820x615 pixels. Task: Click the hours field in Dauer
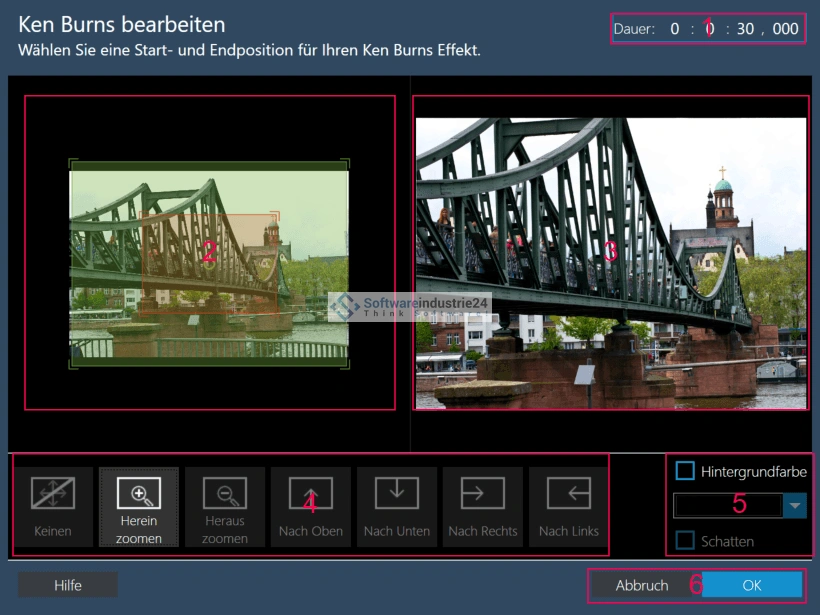[675, 29]
